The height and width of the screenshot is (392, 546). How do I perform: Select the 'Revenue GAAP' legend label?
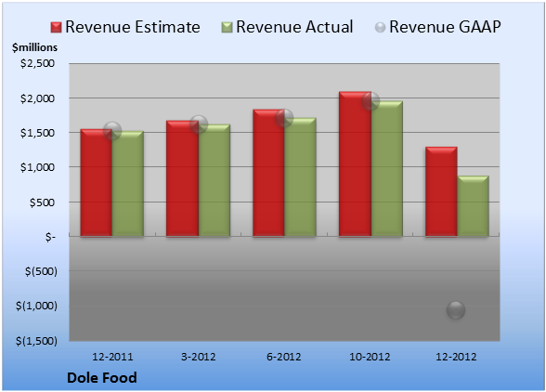point(446,27)
